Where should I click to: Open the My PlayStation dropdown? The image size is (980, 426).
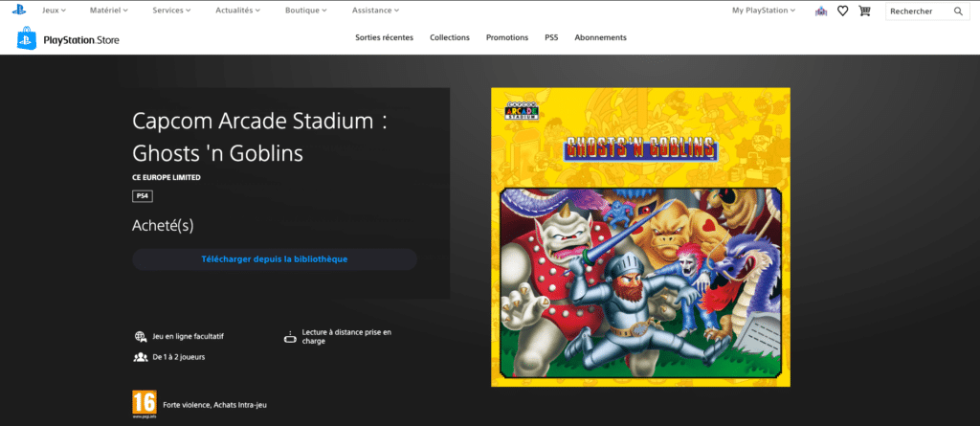(765, 11)
